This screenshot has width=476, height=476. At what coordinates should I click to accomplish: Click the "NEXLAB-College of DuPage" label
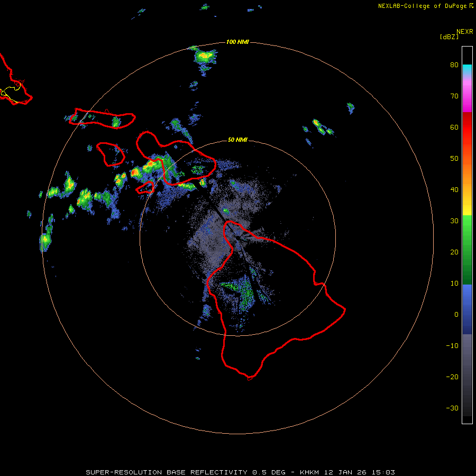click(x=422, y=6)
